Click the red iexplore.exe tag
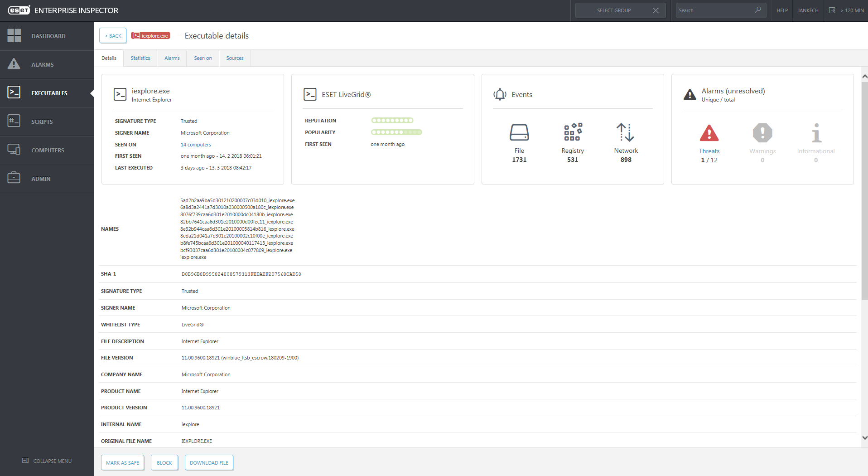This screenshot has height=476, width=868. [x=151, y=35]
